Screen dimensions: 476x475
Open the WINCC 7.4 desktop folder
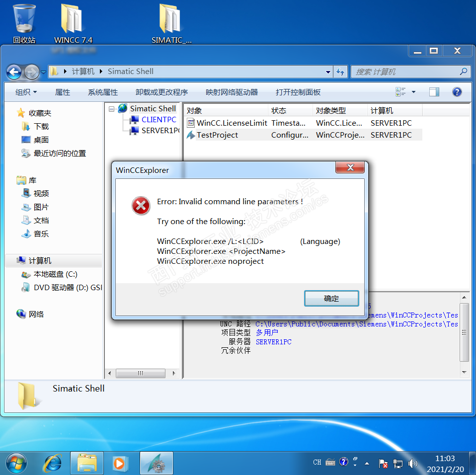click(73, 24)
